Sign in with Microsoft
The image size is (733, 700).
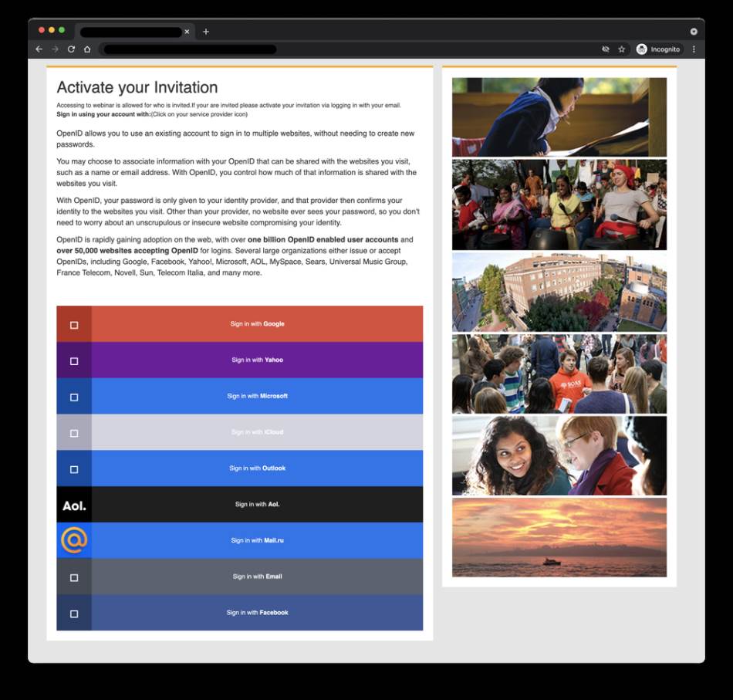257,396
